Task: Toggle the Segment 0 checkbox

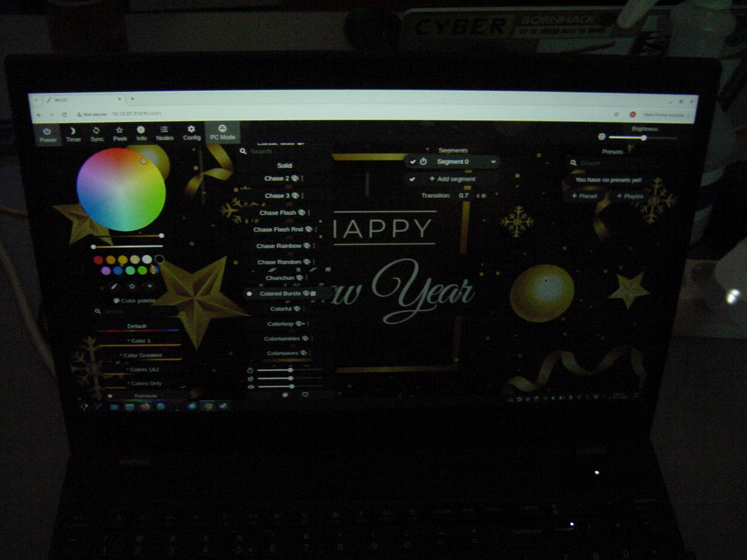Action: pyautogui.click(x=413, y=162)
